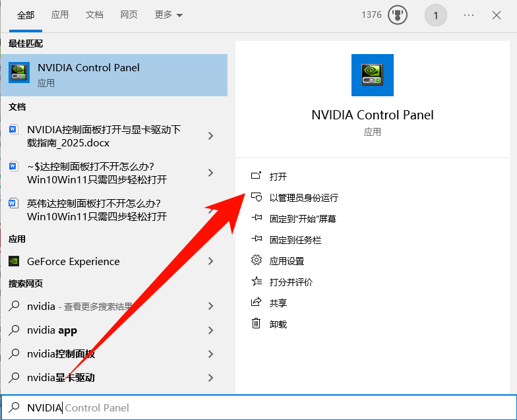
Task: Click the search box magnifier icon
Action: pyautogui.click(x=14, y=407)
